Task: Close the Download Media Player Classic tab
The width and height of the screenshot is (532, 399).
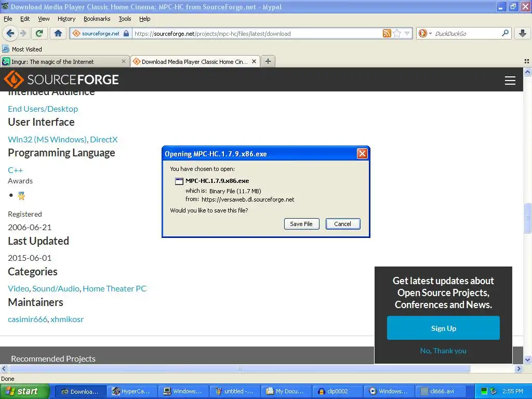Action: pyautogui.click(x=254, y=61)
